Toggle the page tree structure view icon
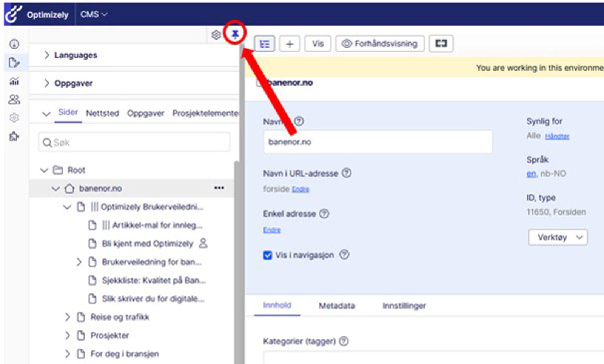604x364 pixels. pos(264,44)
